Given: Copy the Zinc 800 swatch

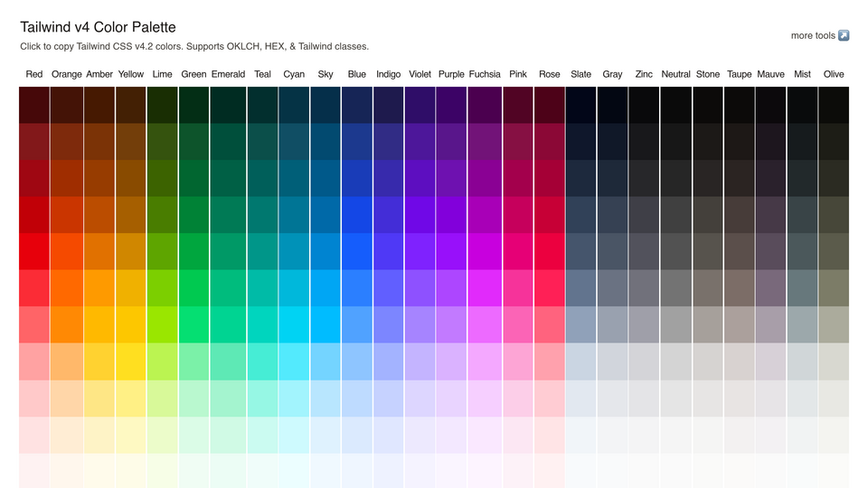Looking at the screenshot, I should click(x=644, y=178).
